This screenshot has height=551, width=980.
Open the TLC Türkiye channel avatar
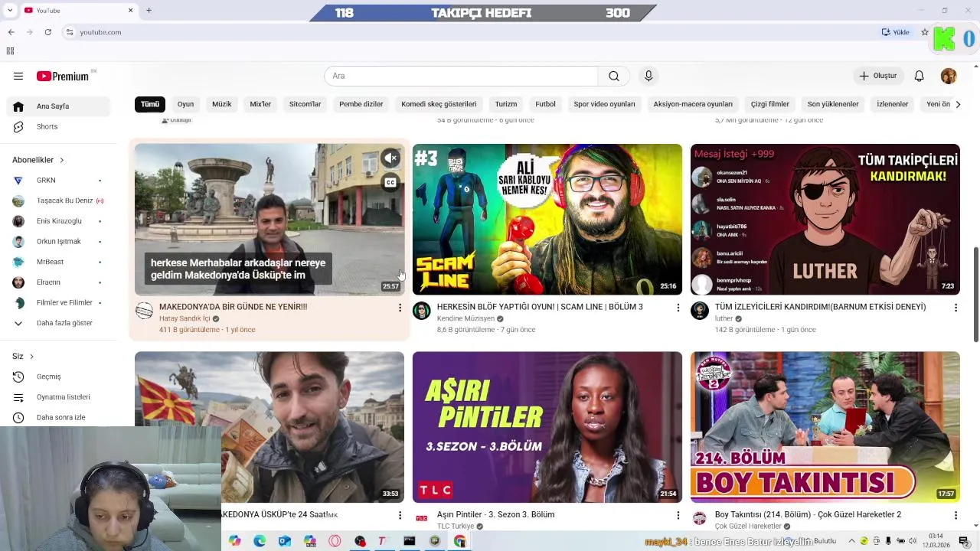(422, 518)
